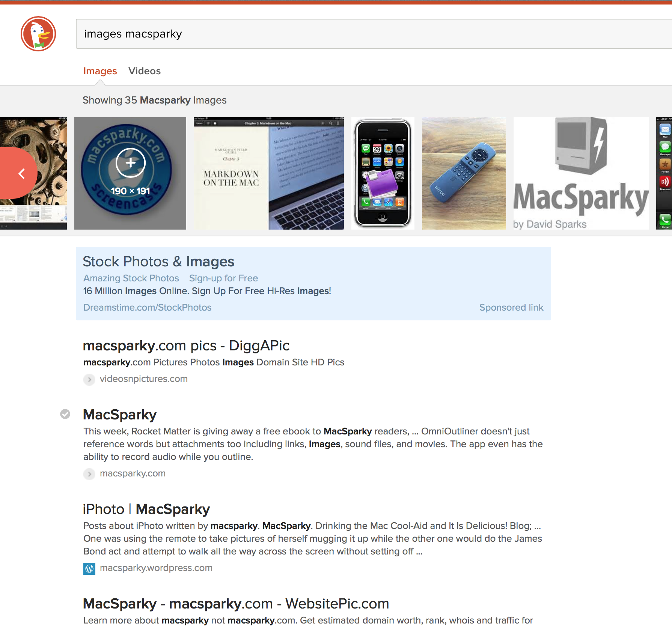Open macsparky.com pics - DiggAPic result
Viewport: 672px width, 628px height.
click(x=186, y=346)
